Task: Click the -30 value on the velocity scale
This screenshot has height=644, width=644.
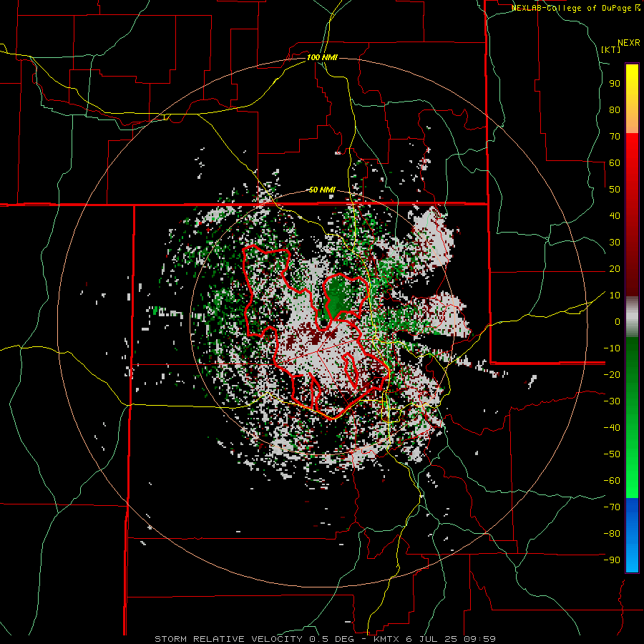Action: (612, 401)
